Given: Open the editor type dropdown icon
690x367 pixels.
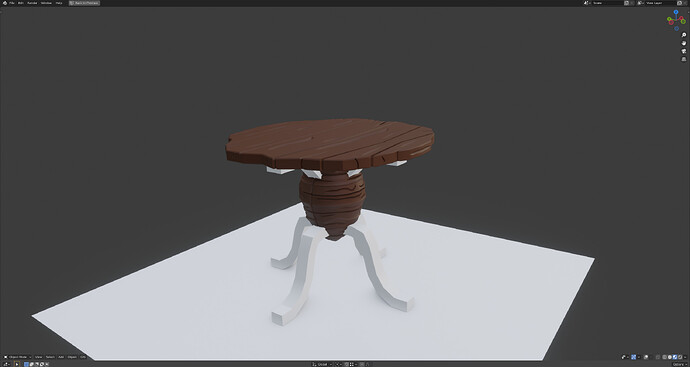Looking at the screenshot, I should [x=6, y=364].
